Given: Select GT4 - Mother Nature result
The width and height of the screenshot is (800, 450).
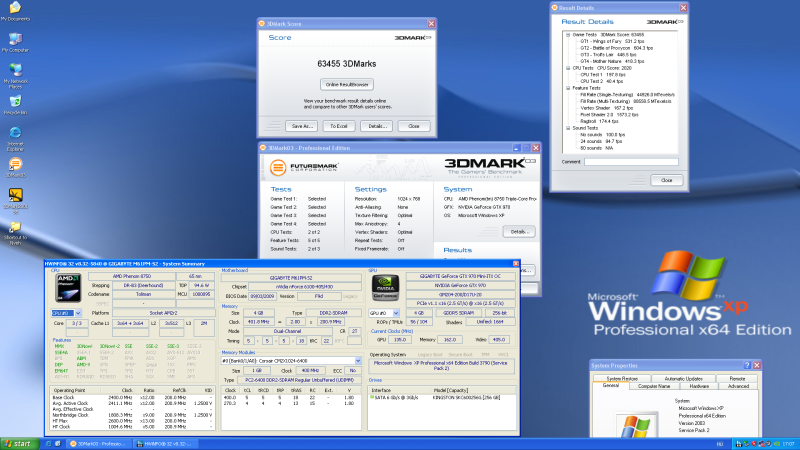Looking at the screenshot, I should (x=612, y=61).
